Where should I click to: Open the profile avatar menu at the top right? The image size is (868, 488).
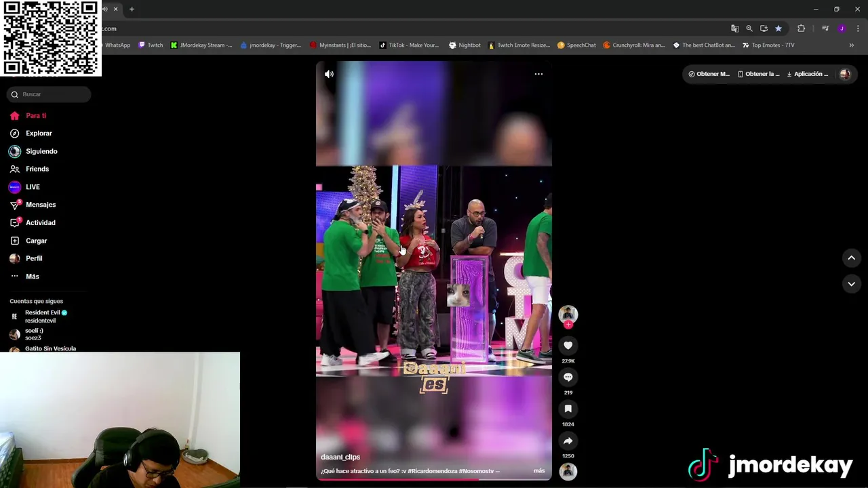click(845, 74)
